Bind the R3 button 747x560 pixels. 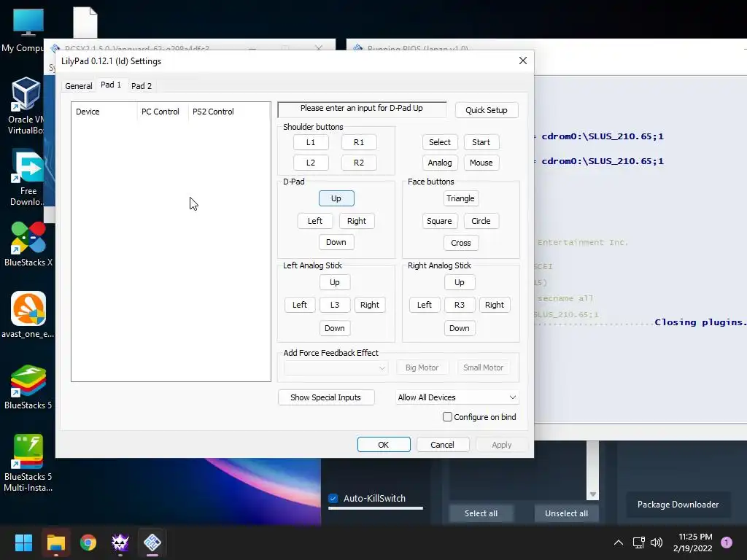(x=460, y=305)
